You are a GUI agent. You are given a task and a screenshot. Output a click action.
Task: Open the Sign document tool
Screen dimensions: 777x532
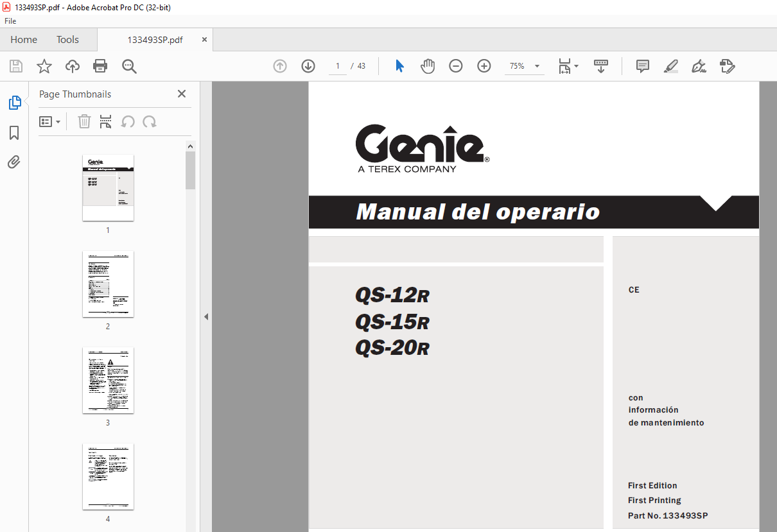(699, 66)
